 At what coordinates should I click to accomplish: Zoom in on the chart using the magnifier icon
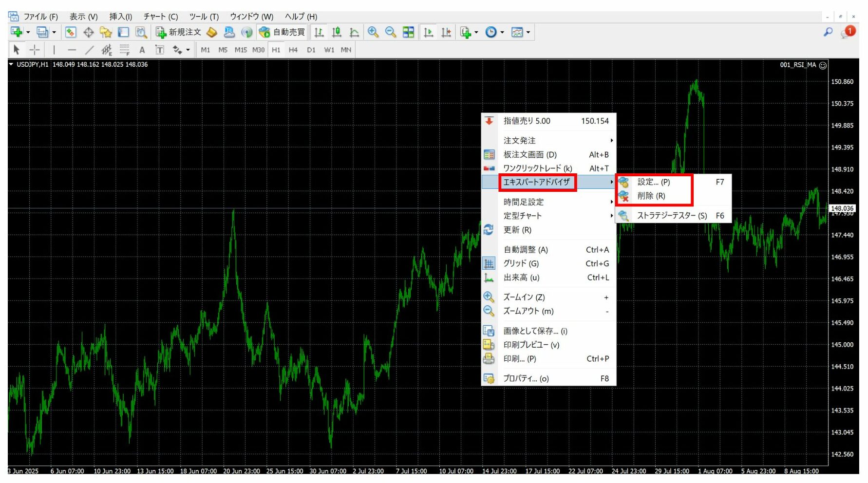tap(373, 32)
